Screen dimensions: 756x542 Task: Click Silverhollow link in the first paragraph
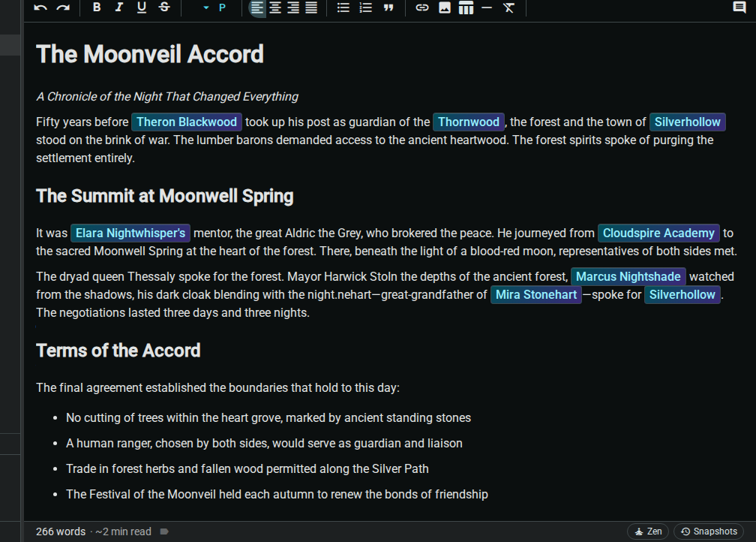pyautogui.click(x=688, y=122)
